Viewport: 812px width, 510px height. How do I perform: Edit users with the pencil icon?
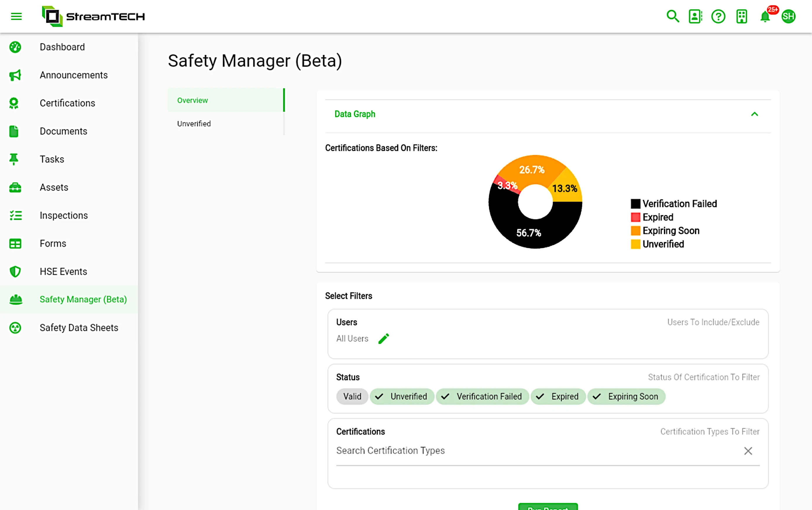383,338
